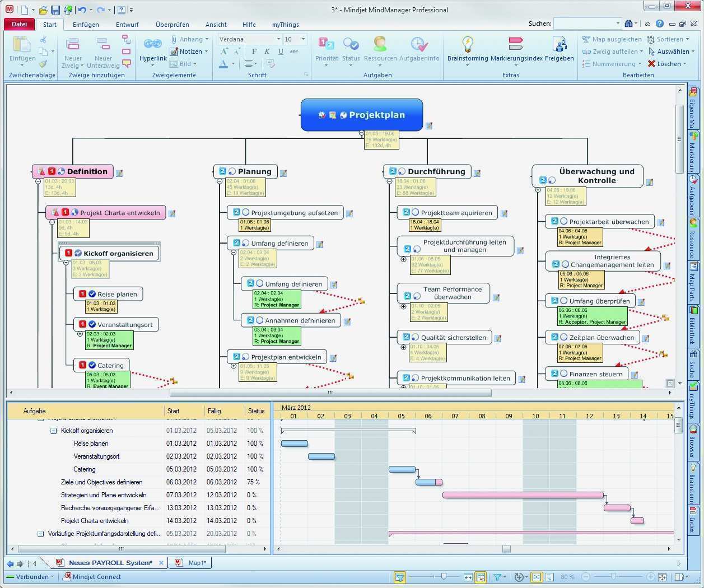Screen dimensions: 704x588
Task: Collapse the Definition branch subtree
Action: (x=38, y=181)
